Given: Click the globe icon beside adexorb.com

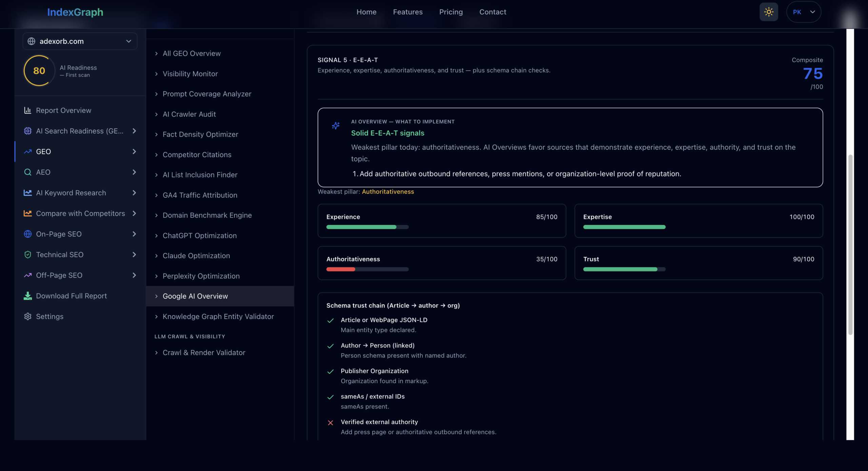Looking at the screenshot, I should [x=32, y=41].
